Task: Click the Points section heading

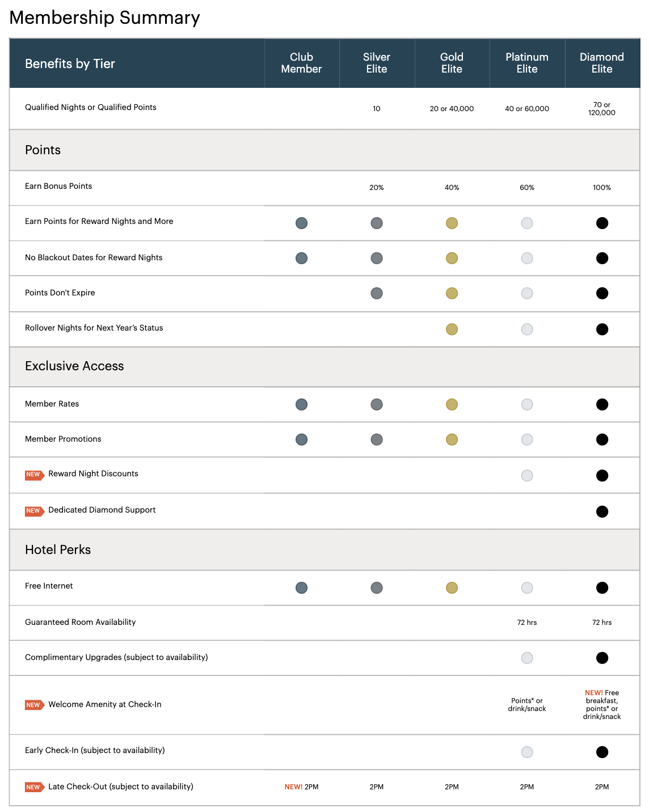Action: 43,150
